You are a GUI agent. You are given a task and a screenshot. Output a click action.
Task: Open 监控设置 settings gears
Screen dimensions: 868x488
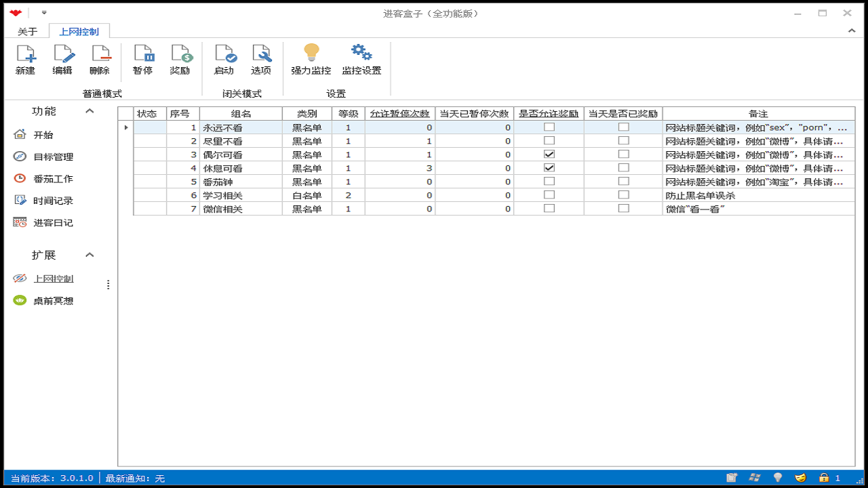(361, 60)
